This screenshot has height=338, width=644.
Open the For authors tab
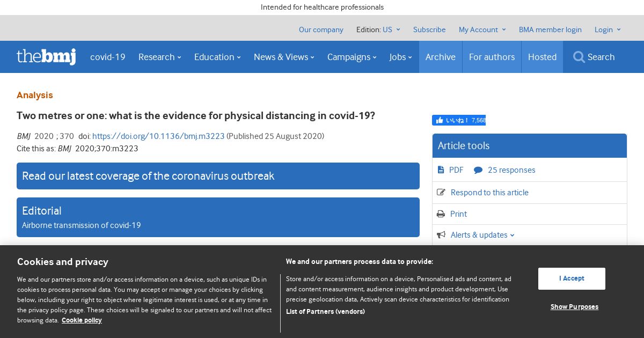point(492,57)
